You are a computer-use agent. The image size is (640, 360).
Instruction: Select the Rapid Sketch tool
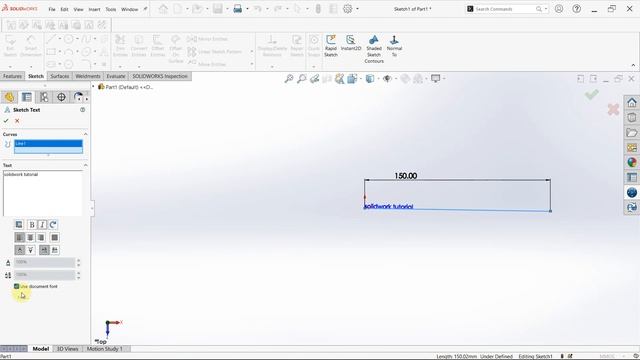point(331,46)
